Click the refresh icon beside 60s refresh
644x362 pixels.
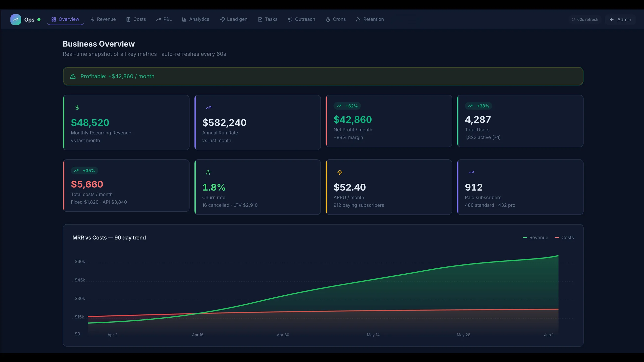[x=573, y=20]
